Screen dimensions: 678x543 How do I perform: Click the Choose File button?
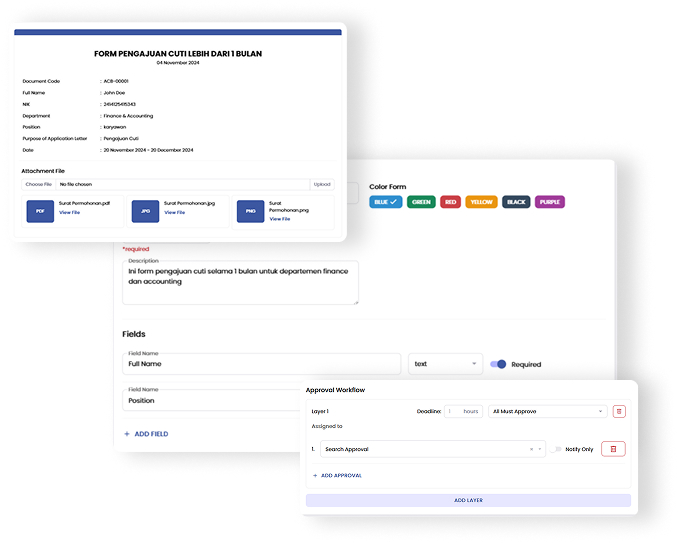(x=38, y=184)
